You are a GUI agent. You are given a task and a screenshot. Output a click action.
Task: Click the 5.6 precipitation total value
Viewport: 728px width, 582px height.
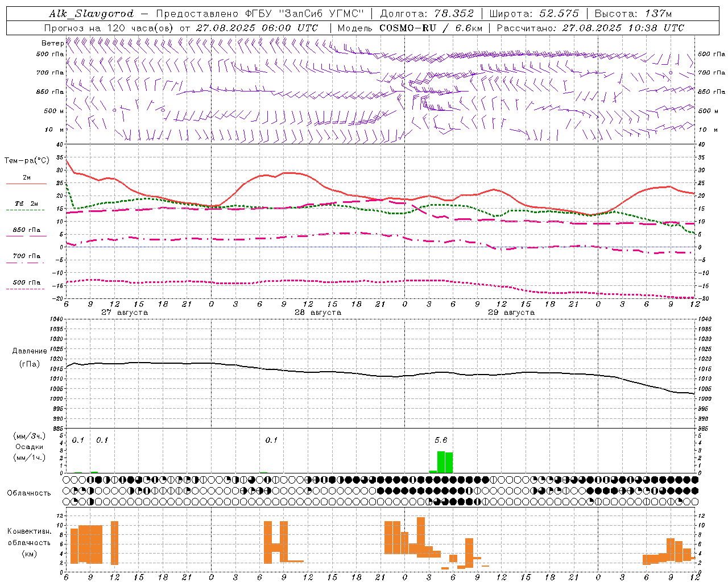441,440
